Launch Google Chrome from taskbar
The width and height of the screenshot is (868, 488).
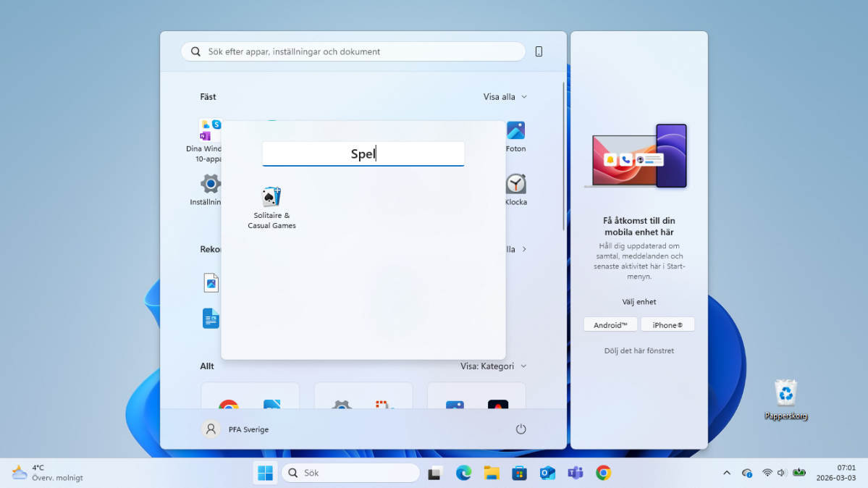point(603,473)
